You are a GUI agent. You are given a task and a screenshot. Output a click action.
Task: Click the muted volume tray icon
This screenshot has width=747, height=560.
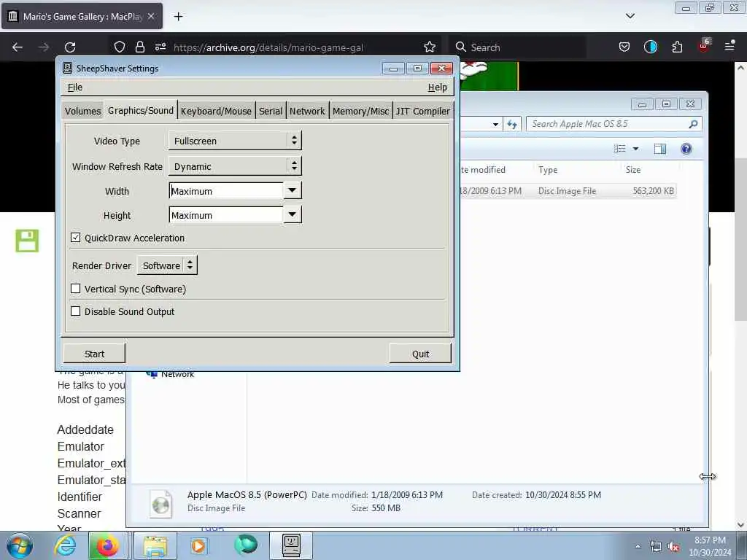pyautogui.click(x=673, y=547)
